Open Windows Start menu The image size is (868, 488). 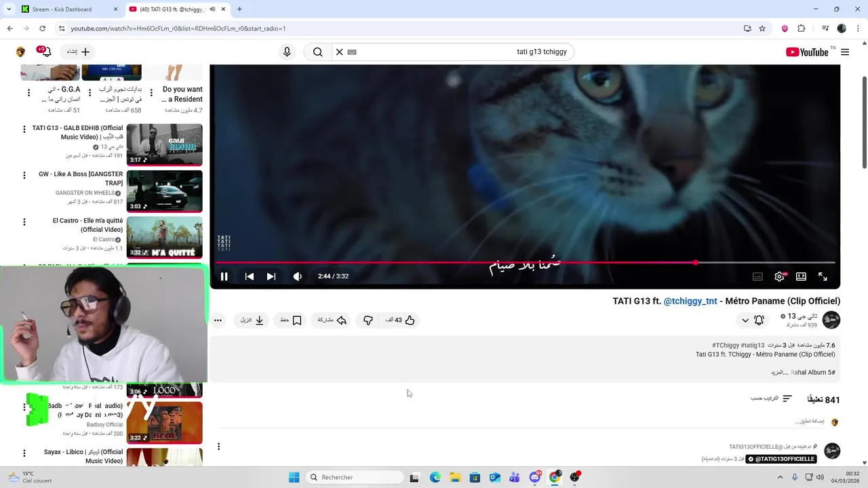coord(294,477)
